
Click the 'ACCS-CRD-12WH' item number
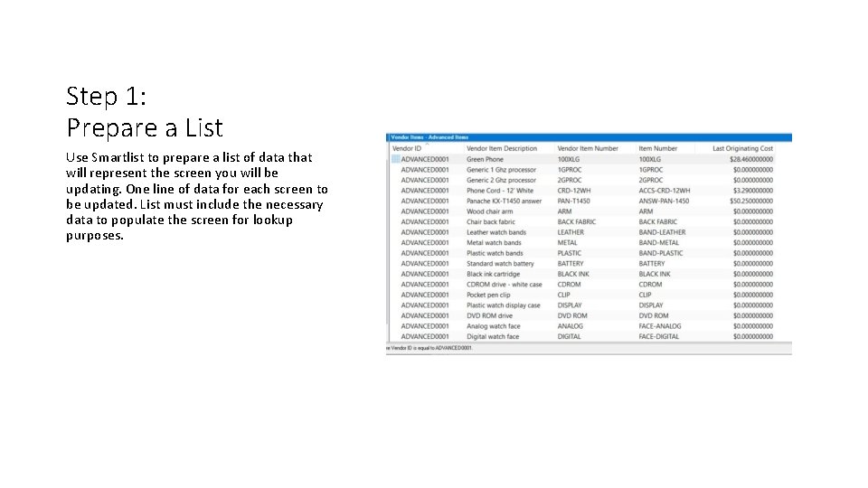(665, 191)
